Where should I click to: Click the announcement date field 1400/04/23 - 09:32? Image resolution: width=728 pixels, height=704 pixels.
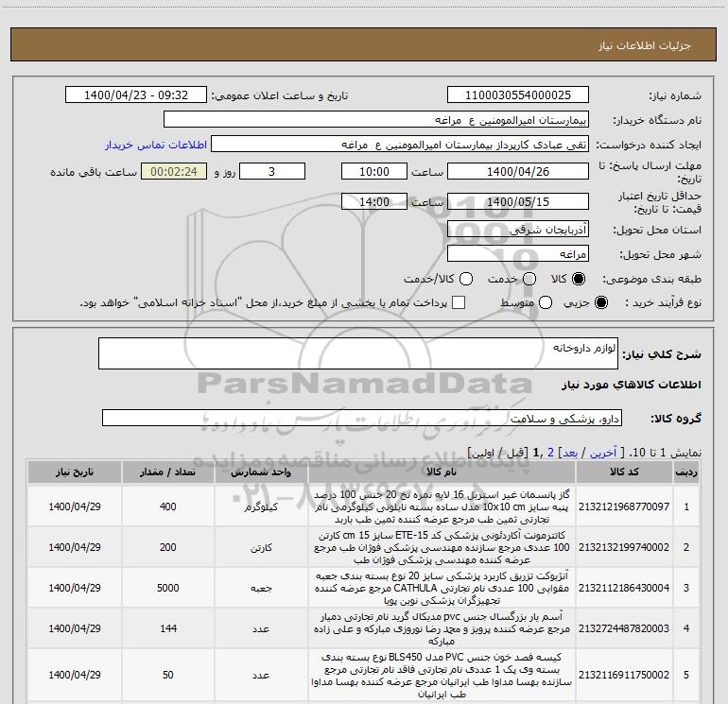pyautogui.click(x=136, y=95)
